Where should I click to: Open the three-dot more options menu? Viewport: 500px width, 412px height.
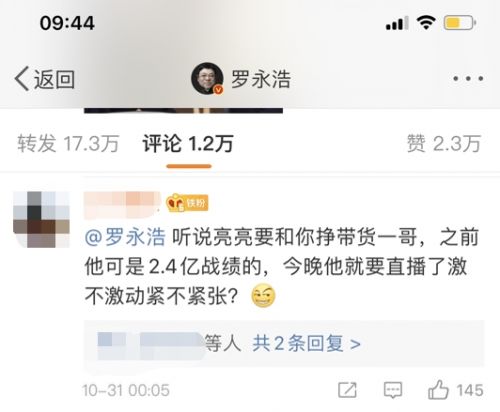tap(468, 79)
